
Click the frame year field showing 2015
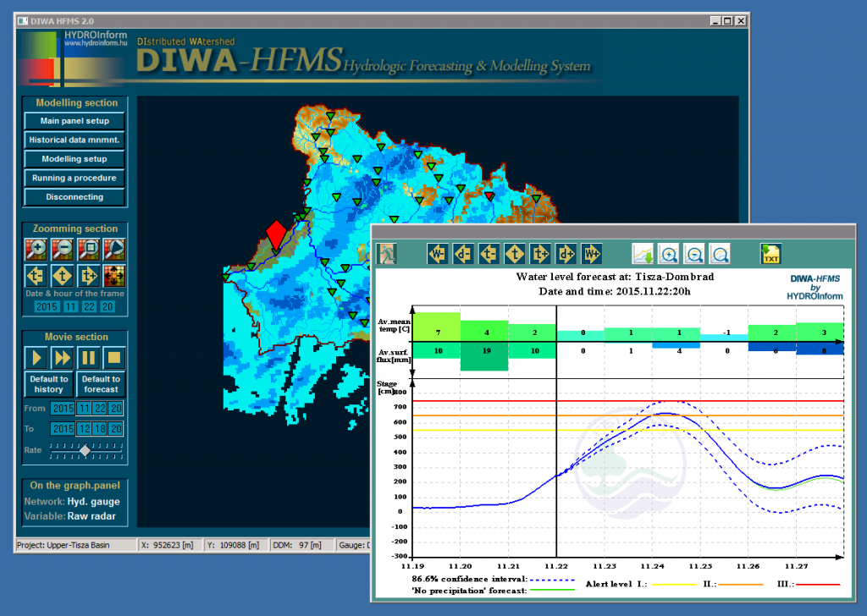tap(47, 307)
